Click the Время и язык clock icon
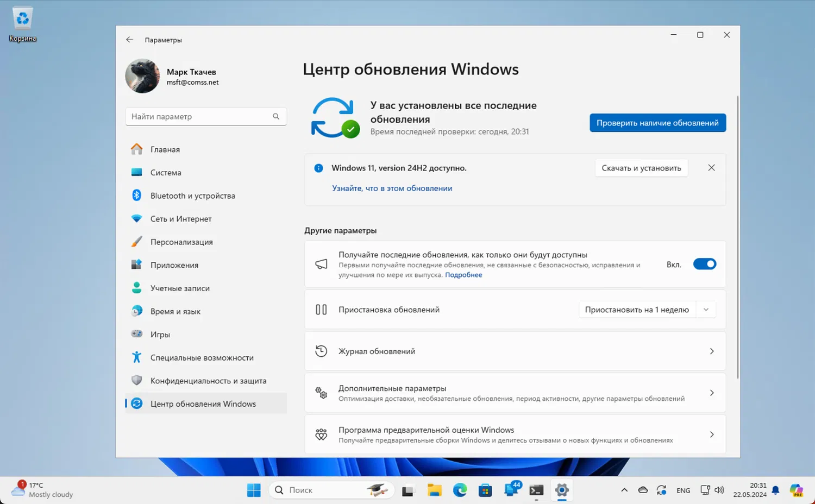 click(137, 311)
